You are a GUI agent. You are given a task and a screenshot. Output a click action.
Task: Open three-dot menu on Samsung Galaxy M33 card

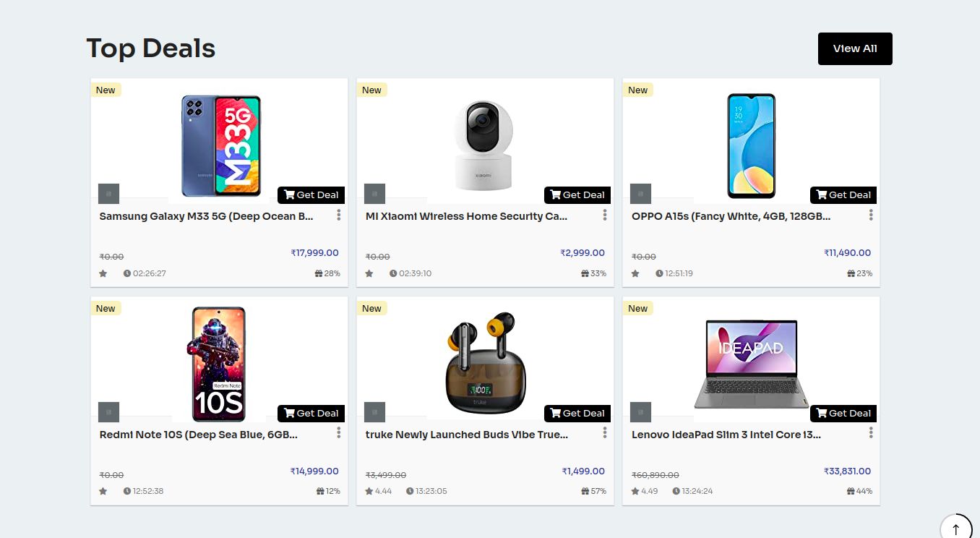[338, 215]
